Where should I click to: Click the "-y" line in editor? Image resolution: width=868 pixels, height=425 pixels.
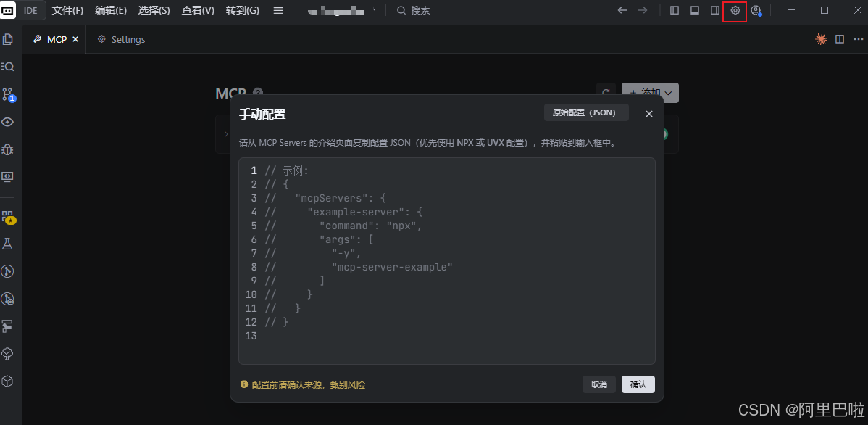pyautogui.click(x=313, y=253)
